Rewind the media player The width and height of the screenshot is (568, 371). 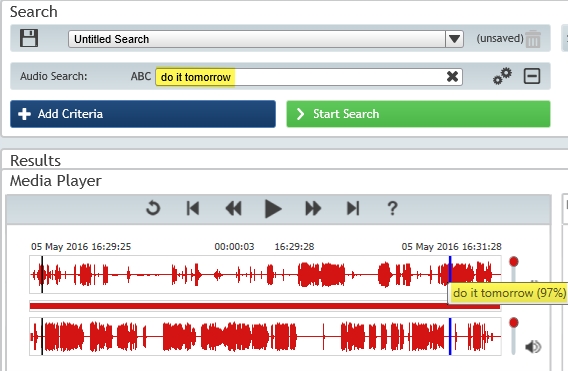233,208
